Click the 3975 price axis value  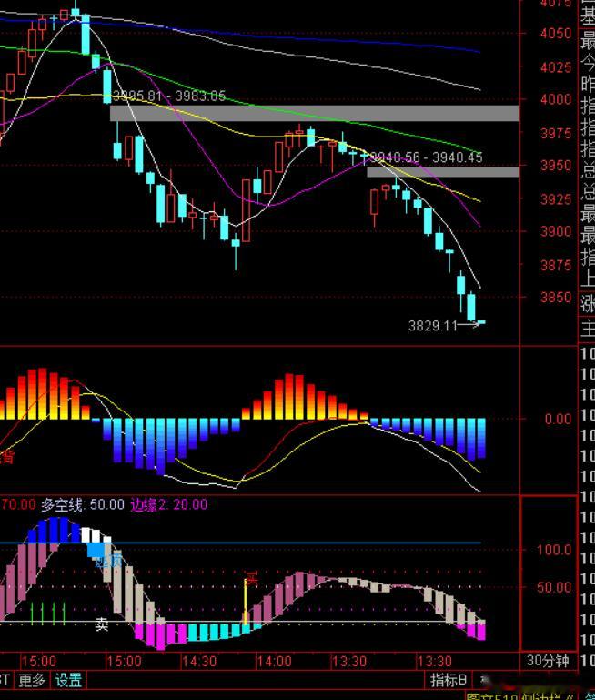[x=556, y=133]
